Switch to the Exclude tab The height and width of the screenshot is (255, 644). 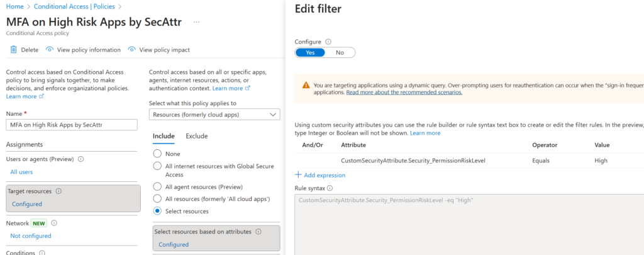[196, 136]
